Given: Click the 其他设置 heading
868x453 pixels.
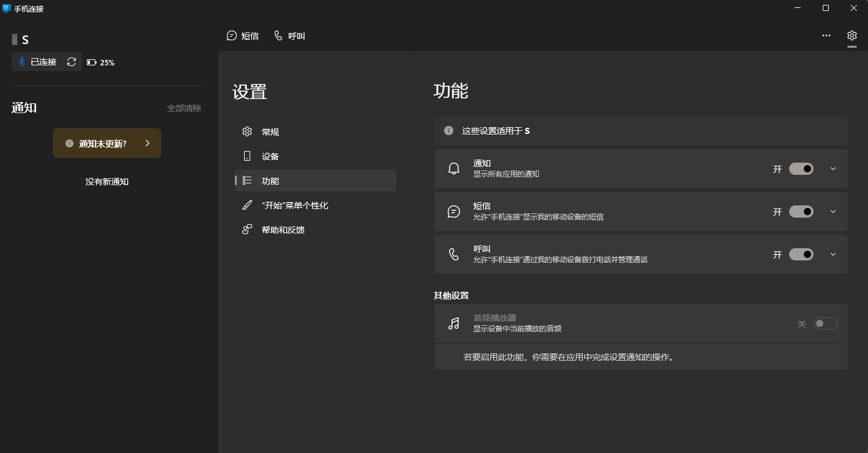Looking at the screenshot, I should [x=451, y=295].
